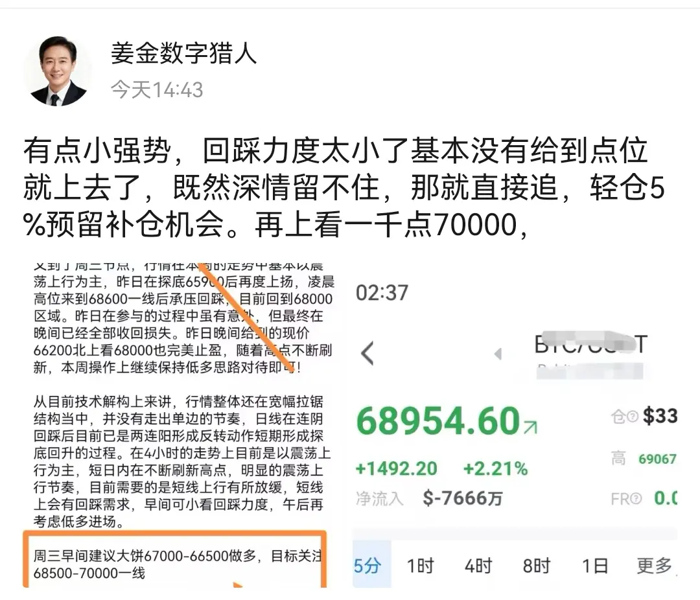Screen dimensions: 700x600
Task: Switch to the 1时 timeframe tab
Action: click(421, 566)
